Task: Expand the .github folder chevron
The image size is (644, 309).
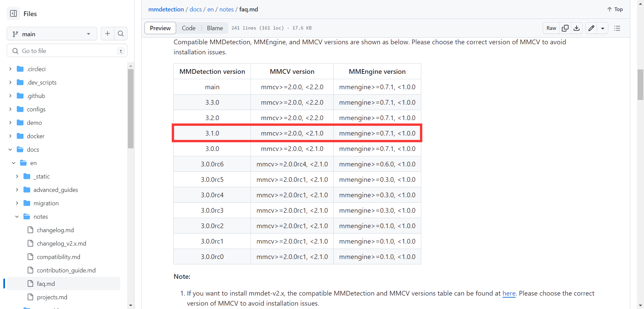Action: click(10, 96)
